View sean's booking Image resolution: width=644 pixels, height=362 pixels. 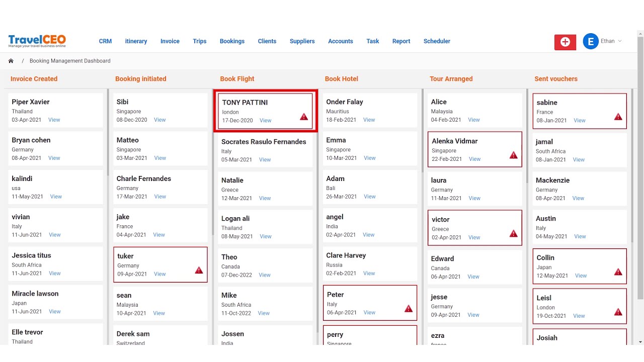159,313
